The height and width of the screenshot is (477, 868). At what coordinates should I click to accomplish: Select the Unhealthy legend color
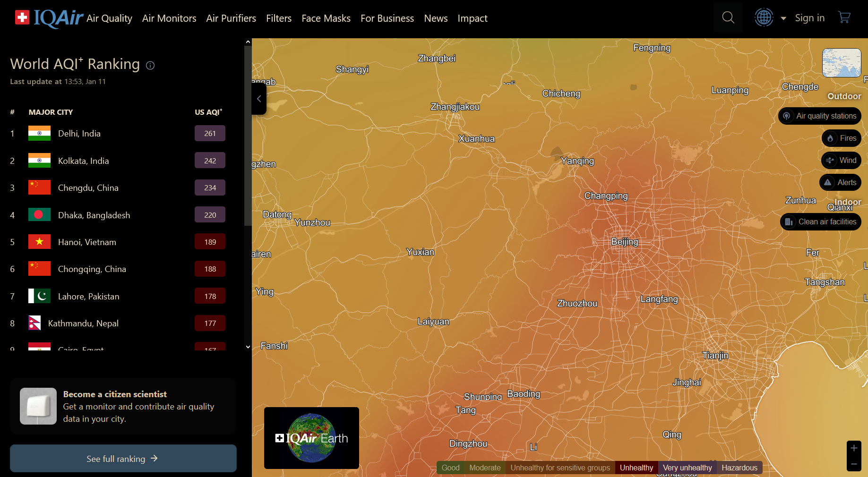click(636, 468)
